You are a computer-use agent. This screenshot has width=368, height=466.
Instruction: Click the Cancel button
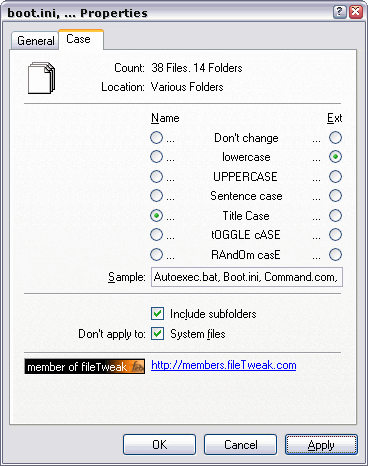pos(240,444)
